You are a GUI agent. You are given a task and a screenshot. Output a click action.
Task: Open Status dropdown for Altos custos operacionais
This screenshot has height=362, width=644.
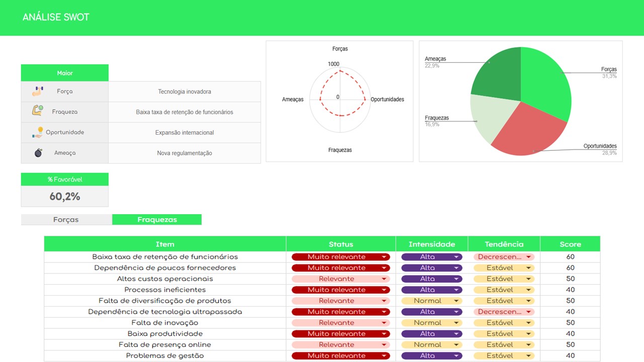[x=341, y=279]
